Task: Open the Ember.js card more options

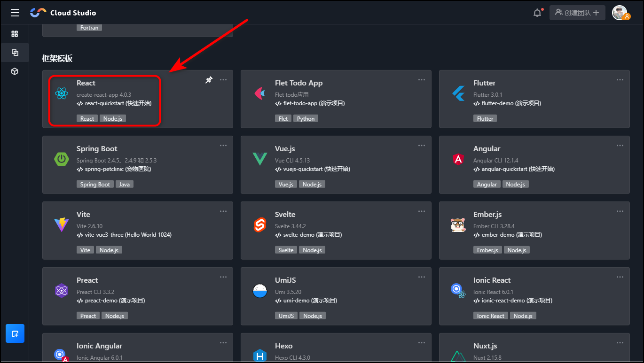Action: pos(620,211)
